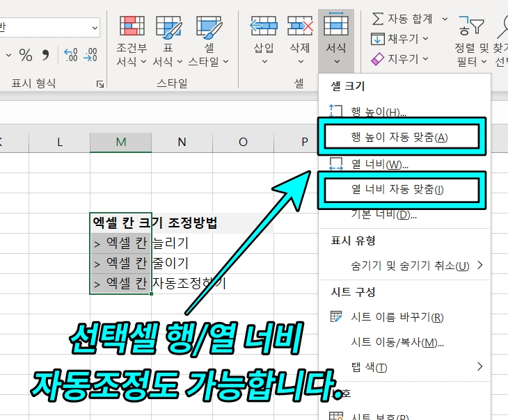Viewport: 508px width, 420px height.
Task: Select column M header
Action: 121,142
